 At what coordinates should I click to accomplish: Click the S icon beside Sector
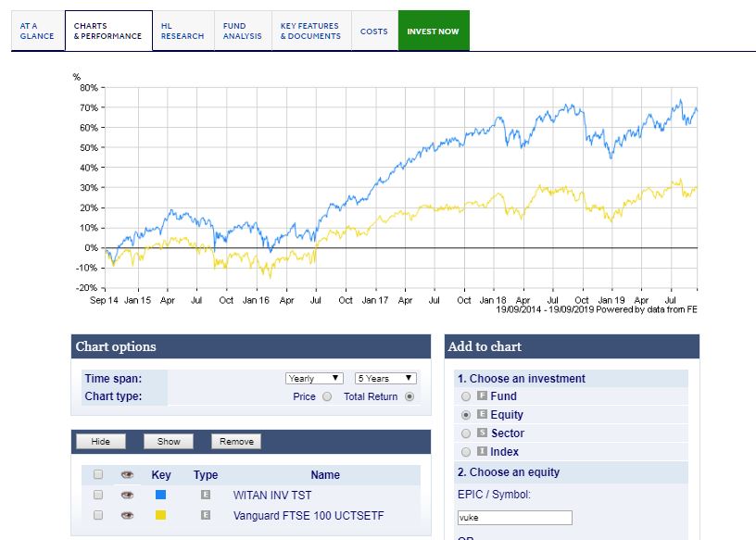[x=482, y=433]
